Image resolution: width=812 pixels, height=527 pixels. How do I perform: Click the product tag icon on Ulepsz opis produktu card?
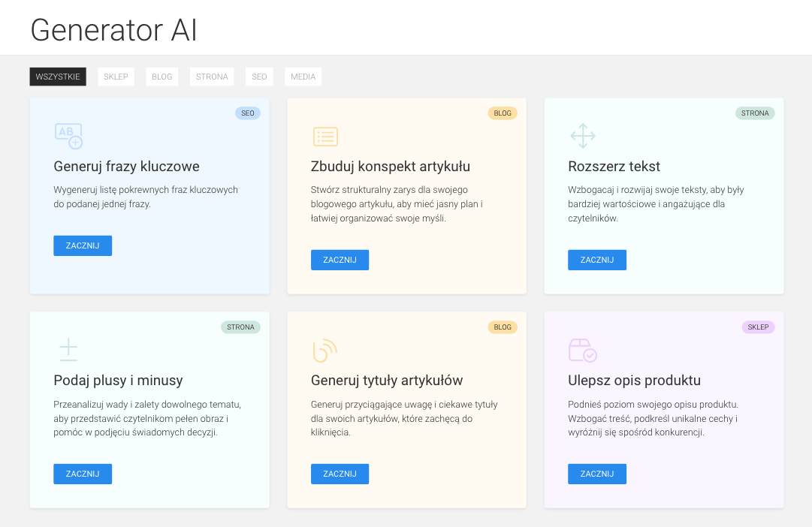click(582, 350)
